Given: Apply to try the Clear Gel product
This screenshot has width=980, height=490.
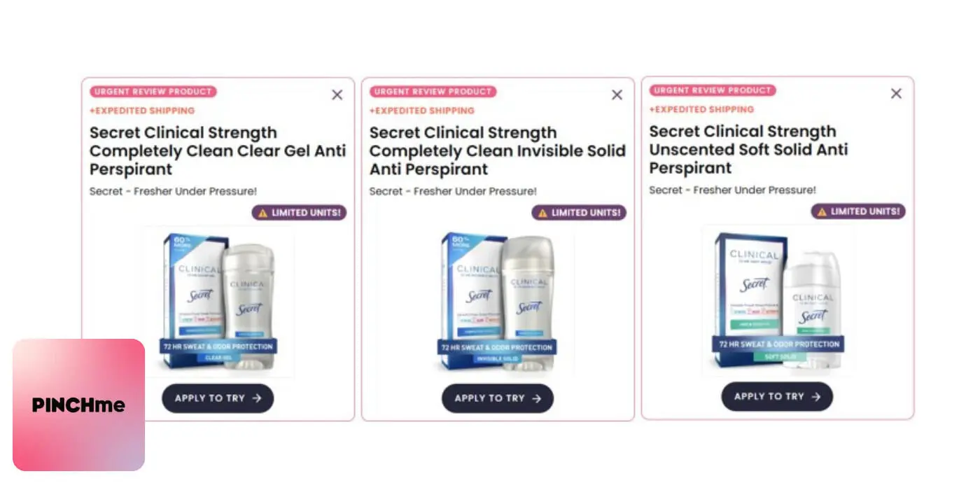Looking at the screenshot, I should pos(218,398).
